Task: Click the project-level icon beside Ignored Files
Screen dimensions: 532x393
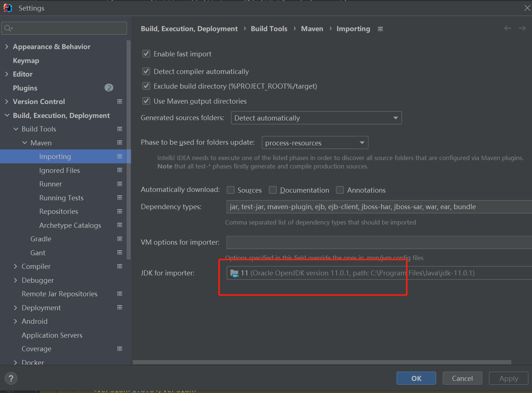Action: [120, 170]
